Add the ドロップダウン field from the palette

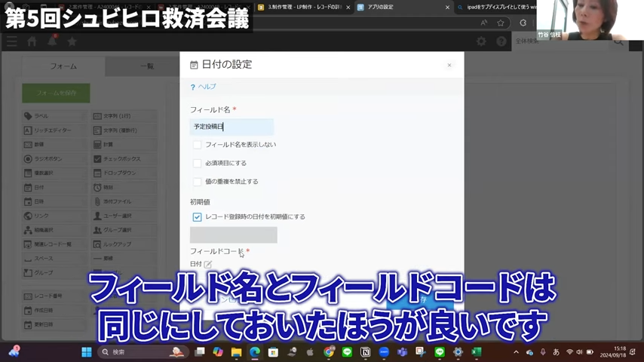[x=124, y=173]
